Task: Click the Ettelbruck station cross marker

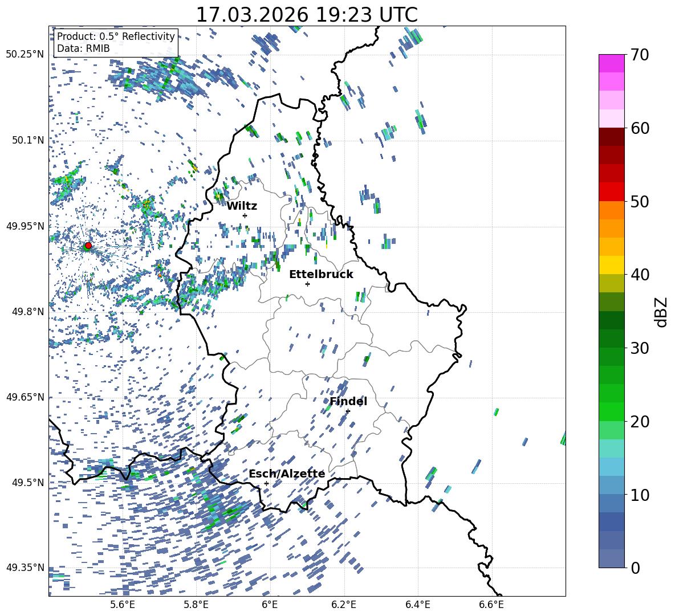Action: coord(307,284)
